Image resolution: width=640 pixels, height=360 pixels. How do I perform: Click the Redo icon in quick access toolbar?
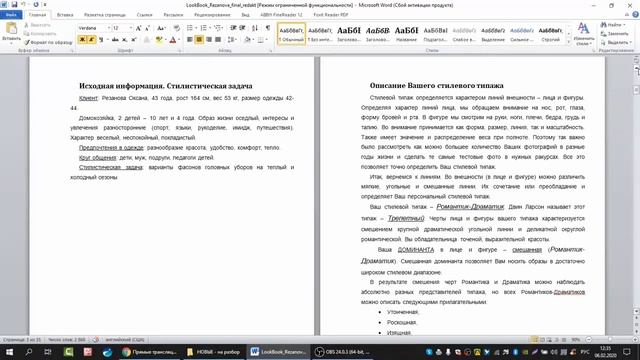(x=36, y=4)
